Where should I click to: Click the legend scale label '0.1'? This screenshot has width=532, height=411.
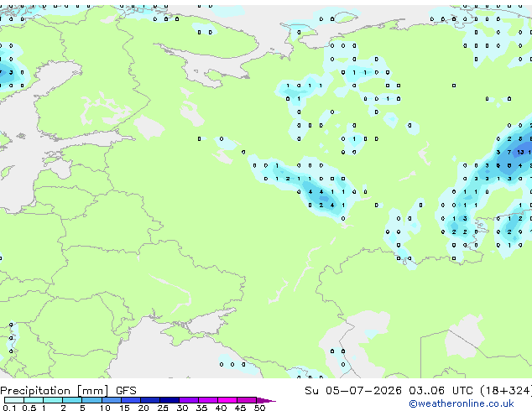pos(9,408)
